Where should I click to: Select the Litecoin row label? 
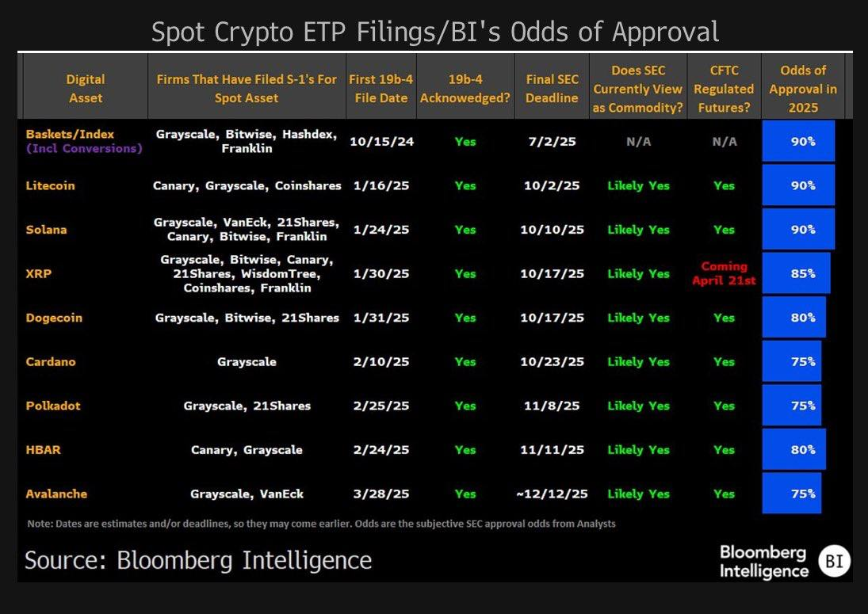click(x=51, y=185)
